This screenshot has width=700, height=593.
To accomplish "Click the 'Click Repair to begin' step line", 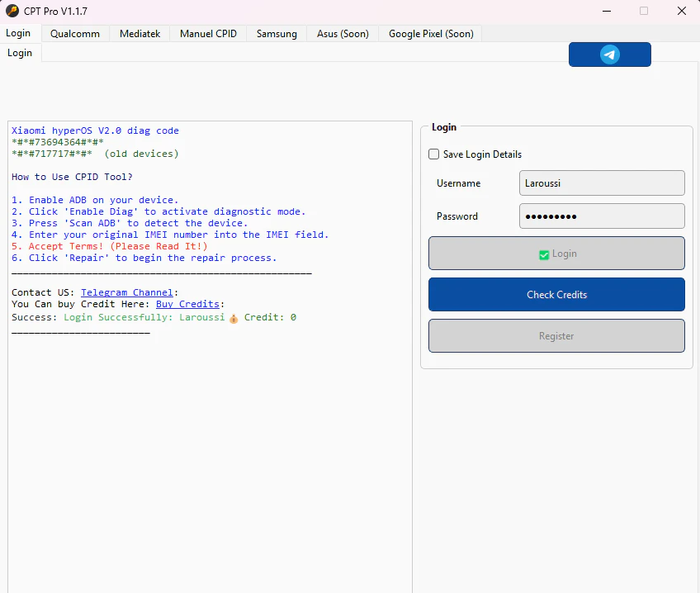I will point(144,259).
